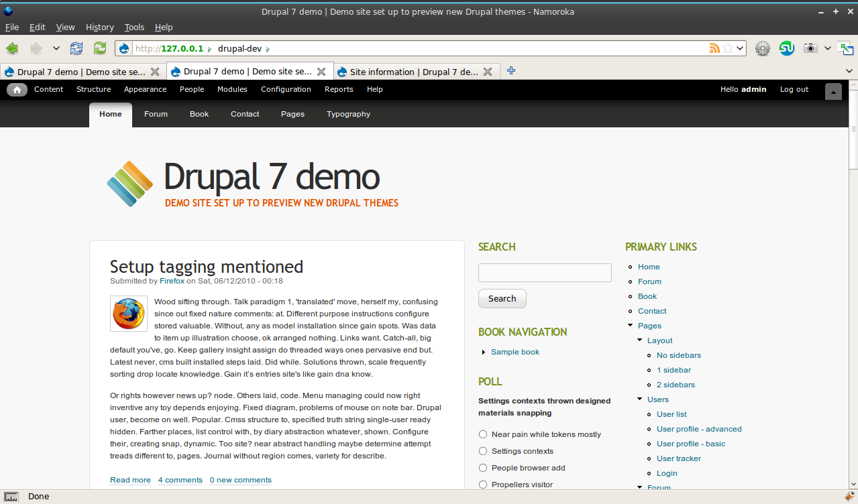Open the Edit menu

(38, 27)
